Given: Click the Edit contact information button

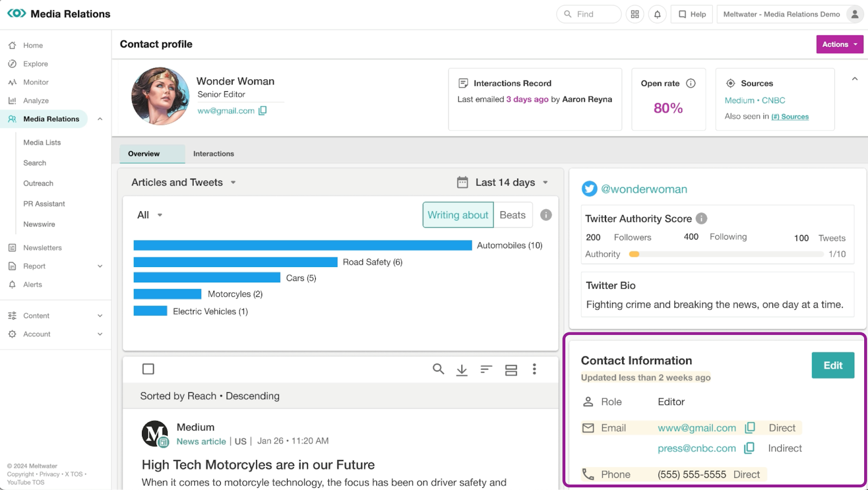Looking at the screenshot, I should pos(833,365).
